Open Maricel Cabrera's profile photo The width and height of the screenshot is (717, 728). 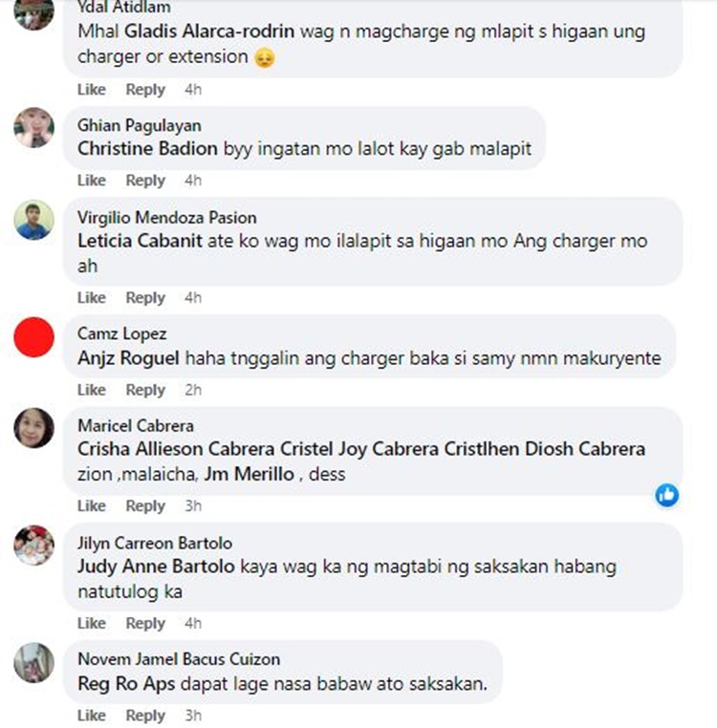[33, 428]
